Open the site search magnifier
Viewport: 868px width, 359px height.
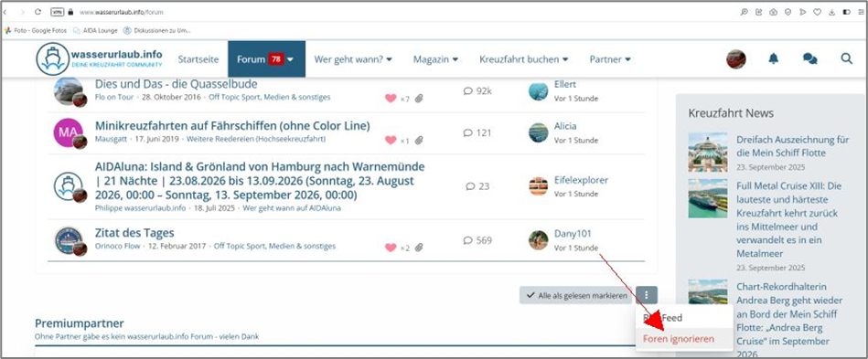[846, 58]
